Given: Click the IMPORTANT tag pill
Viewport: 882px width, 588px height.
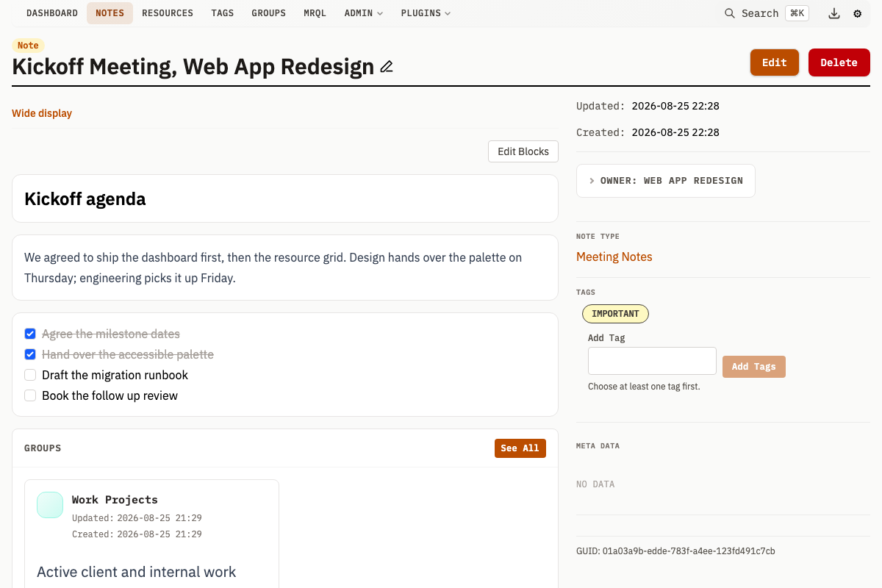Looking at the screenshot, I should click(x=615, y=314).
